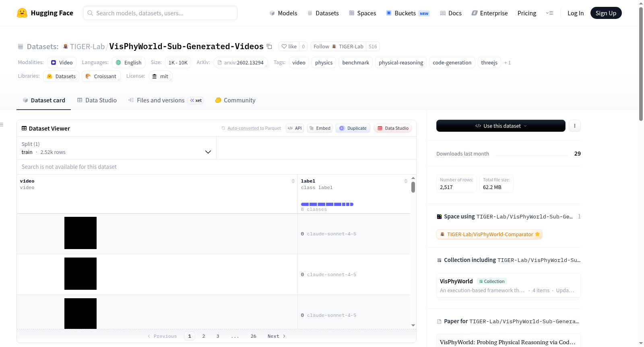Viewport: 644px width, 347px height.
Task: Click the heart like button
Action: [289, 46]
